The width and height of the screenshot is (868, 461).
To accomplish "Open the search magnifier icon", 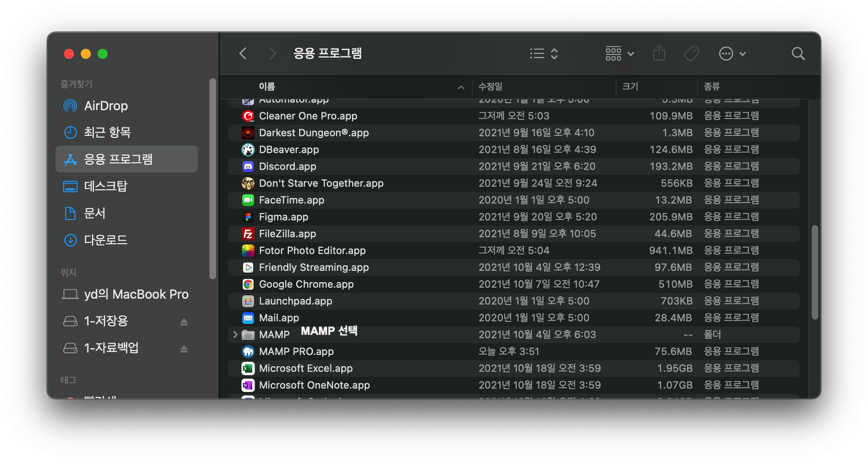I will 798,54.
